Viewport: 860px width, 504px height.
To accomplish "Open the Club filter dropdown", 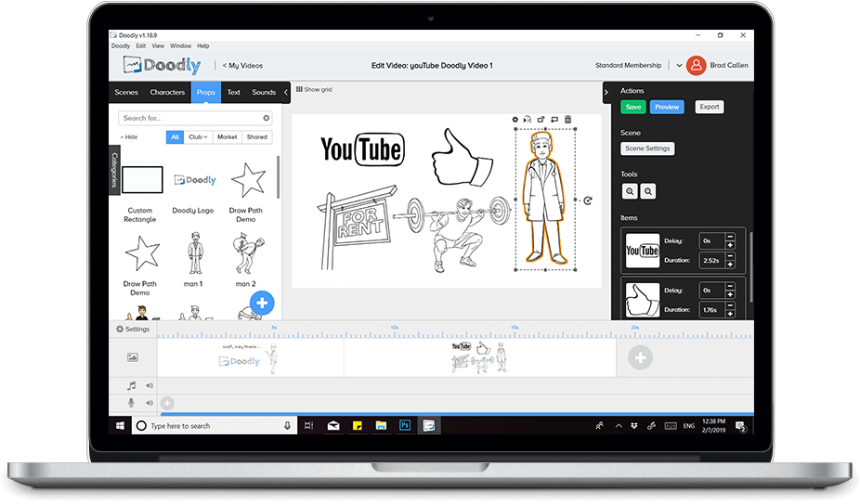I will [198, 137].
